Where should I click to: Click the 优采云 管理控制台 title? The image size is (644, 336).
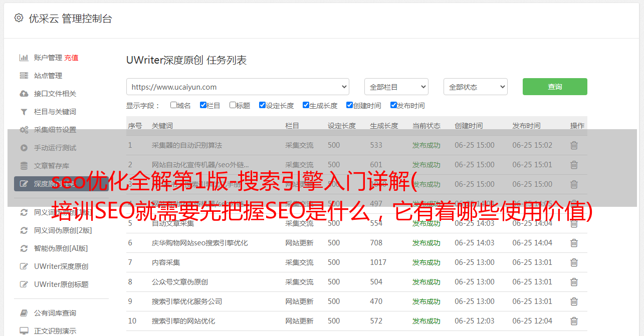70,19
